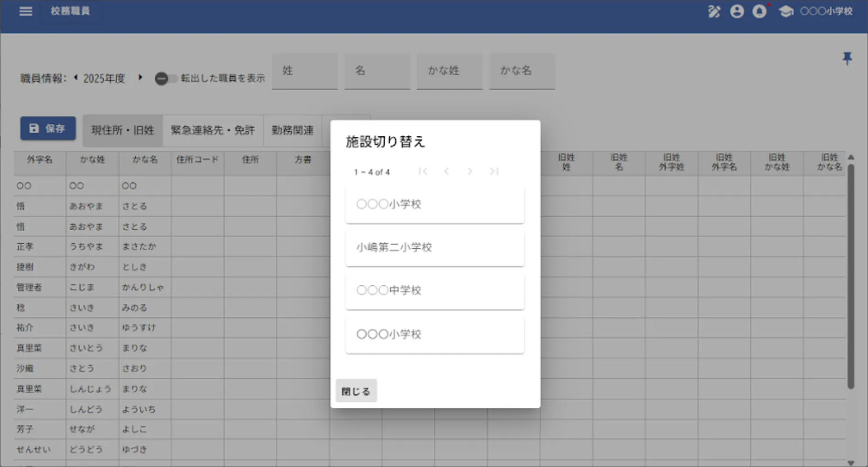Viewport: 868px width, 467px height.
Task: Click previous page chevron in dialog
Action: [x=447, y=171]
